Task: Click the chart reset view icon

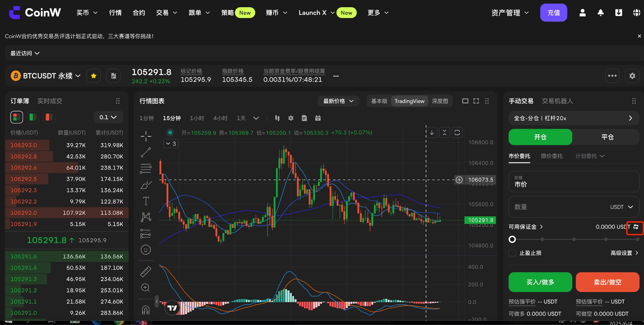Action: pos(457,133)
